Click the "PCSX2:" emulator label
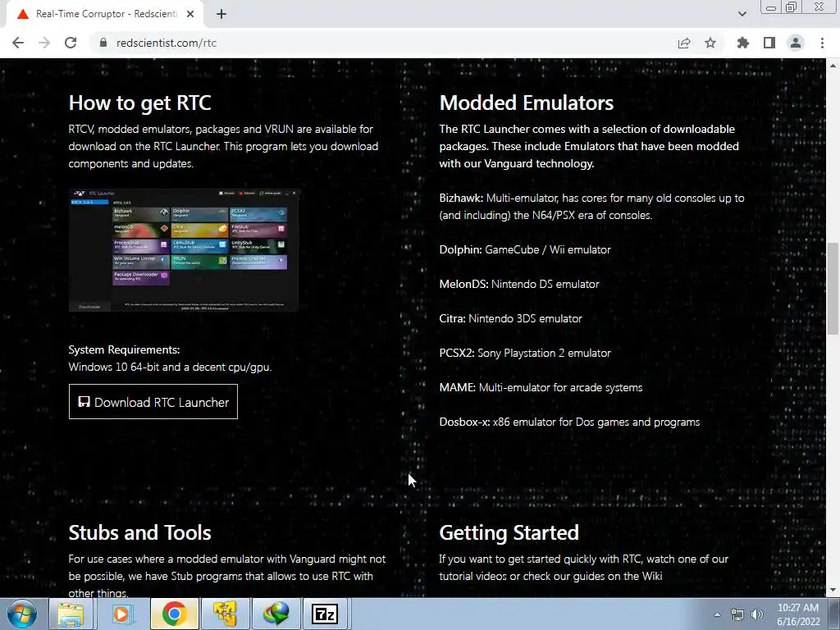This screenshot has height=630, width=840. click(x=457, y=353)
